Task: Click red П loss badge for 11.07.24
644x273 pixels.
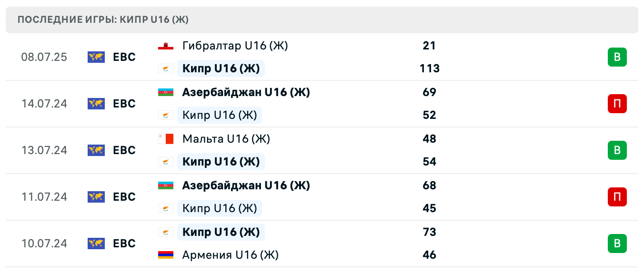Action: pyautogui.click(x=617, y=197)
